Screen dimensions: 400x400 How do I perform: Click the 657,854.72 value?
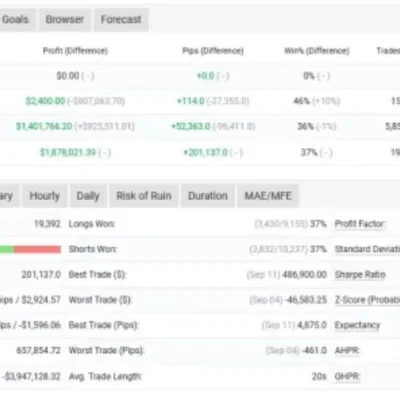pos(38,351)
